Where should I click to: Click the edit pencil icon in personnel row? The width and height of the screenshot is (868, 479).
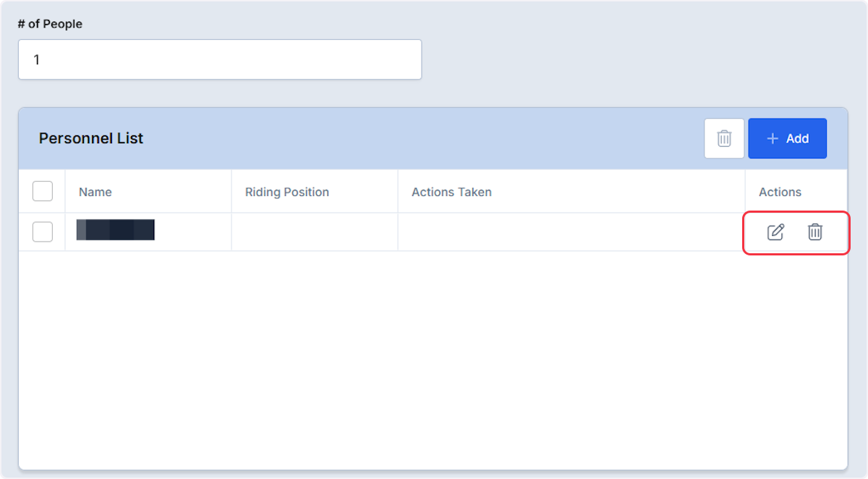[775, 232]
